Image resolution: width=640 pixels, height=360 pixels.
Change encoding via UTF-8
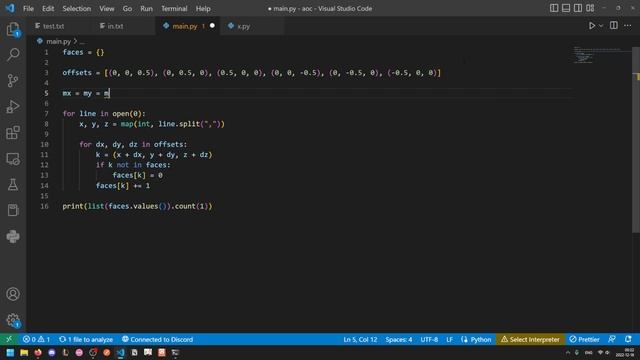(x=429, y=339)
